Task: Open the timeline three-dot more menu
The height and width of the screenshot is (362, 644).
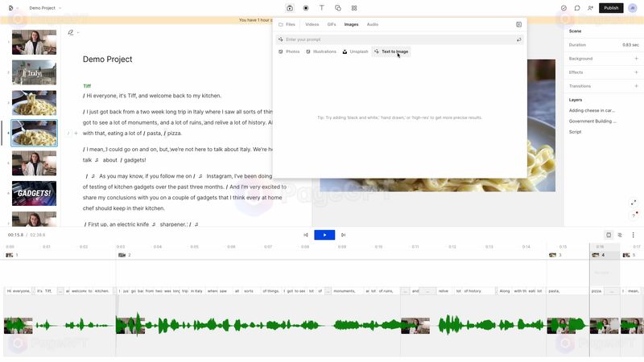Action: [633, 235]
